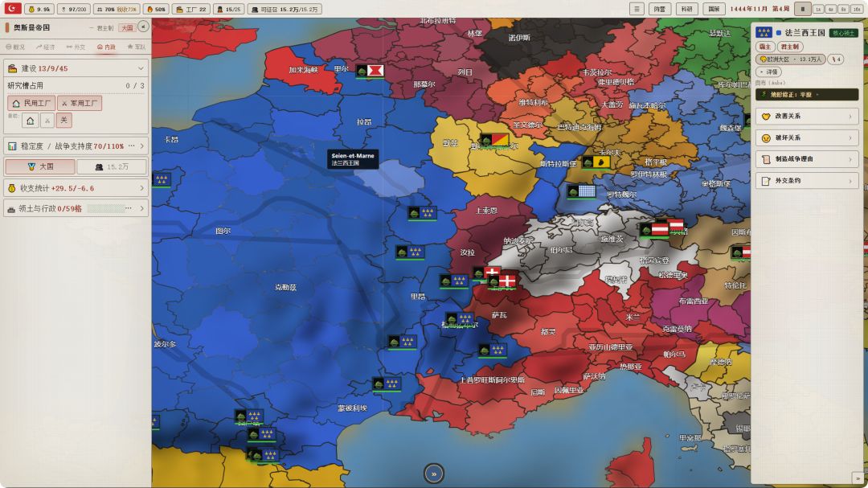
Task: Click the 15/25 soldier indicator
Action: pos(228,9)
